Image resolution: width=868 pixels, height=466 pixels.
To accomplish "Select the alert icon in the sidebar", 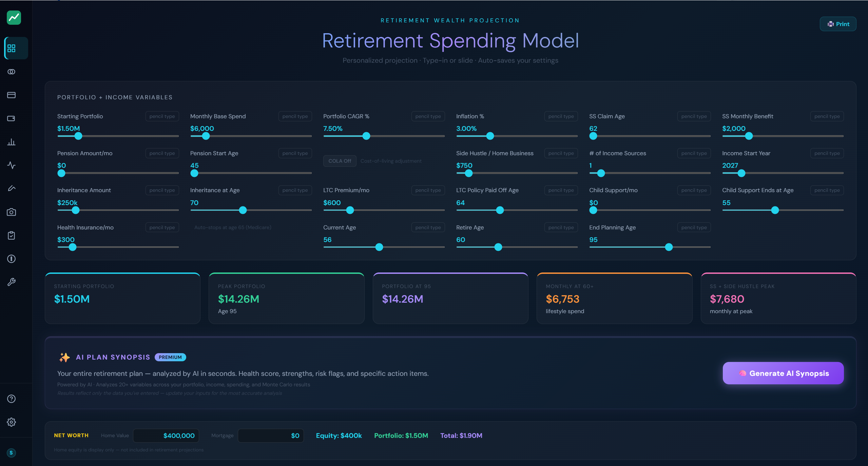I will tap(11, 259).
